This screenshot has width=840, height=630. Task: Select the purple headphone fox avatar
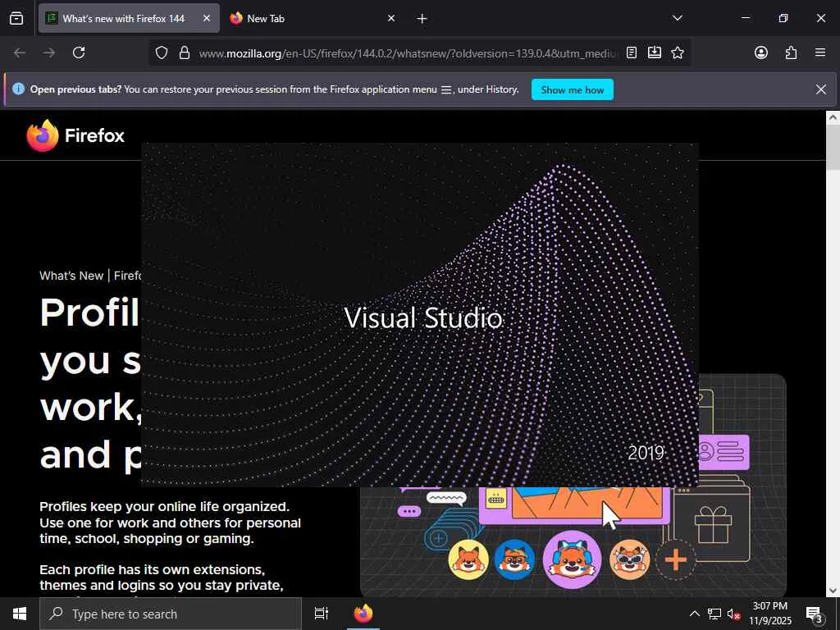[572, 559]
